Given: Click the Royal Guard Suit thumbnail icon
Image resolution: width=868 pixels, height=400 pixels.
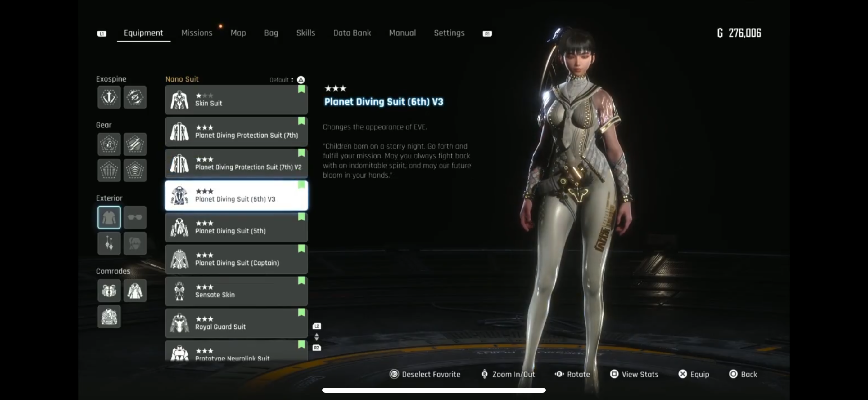Looking at the screenshot, I should click(x=179, y=323).
